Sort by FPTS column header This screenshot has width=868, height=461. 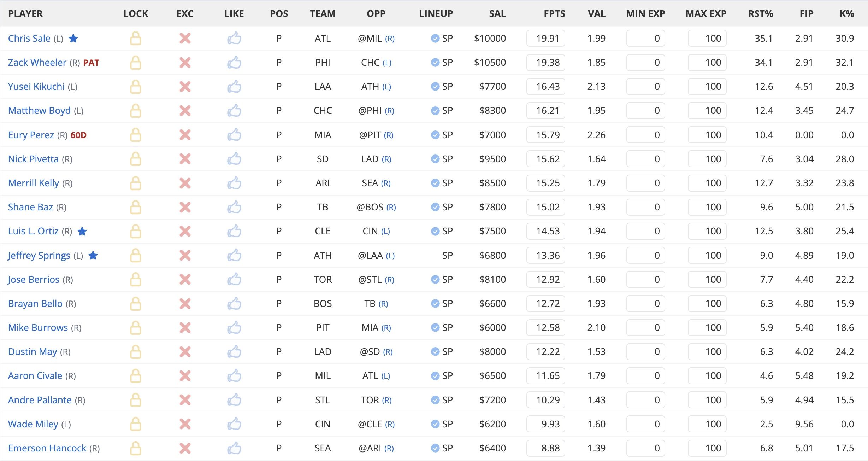[x=554, y=14]
